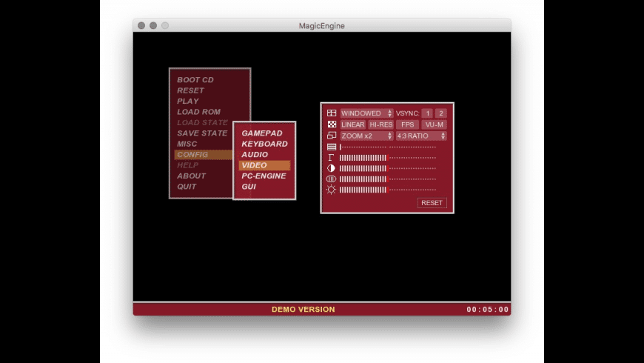This screenshot has height=363, width=644.
Task: Click the checkerboard filter icon beside LINEAR
Action: point(332,124)
